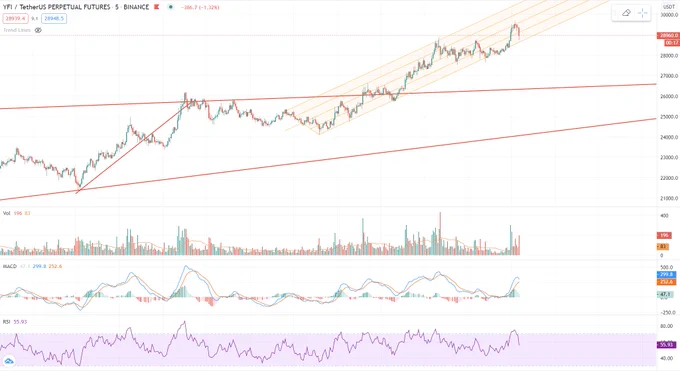
Task: Click the Trend Lines indicator label
Action: pos(17,30)
